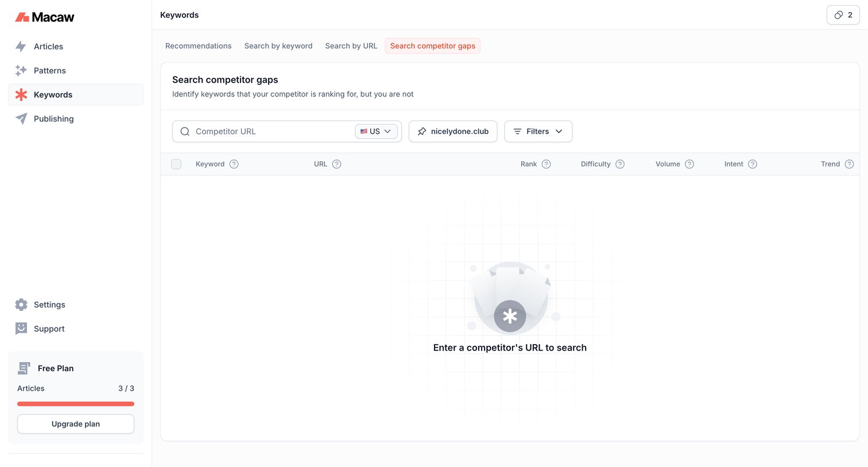Click the Rank column header
Image resolution: width=868 pixels, height=467 pixels.
coord(529,164)
